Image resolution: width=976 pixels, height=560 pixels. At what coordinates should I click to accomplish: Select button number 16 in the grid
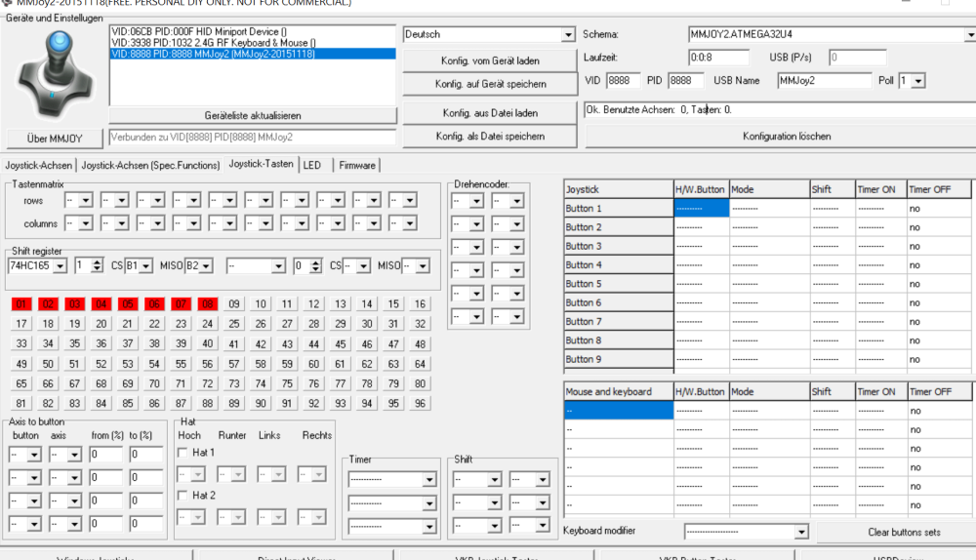click(x=420, y=304)
